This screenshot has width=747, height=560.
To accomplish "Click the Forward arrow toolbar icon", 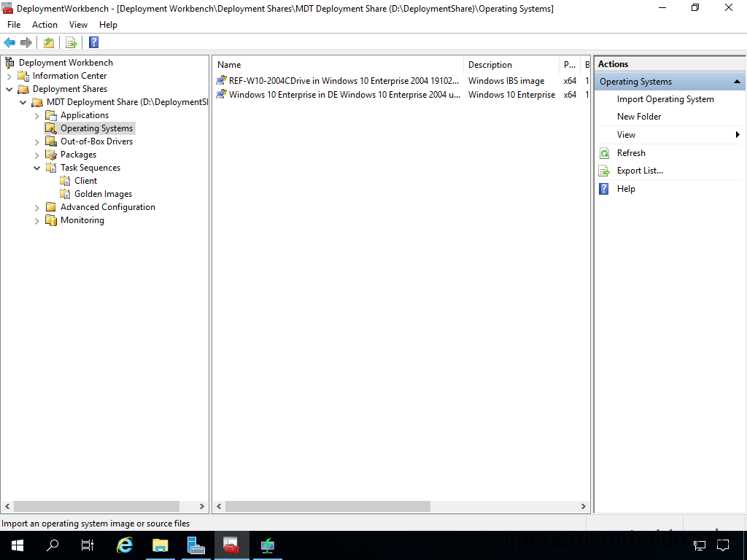I will 26,43.
